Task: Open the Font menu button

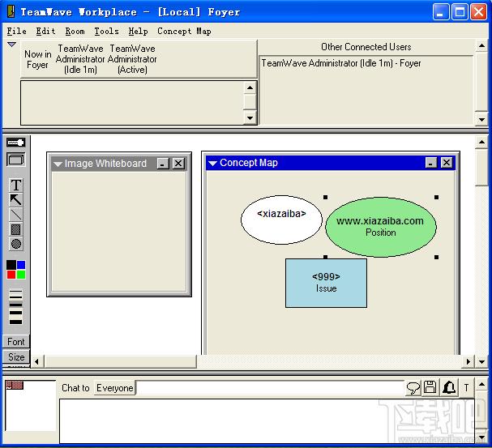Action: coord(16,341)
